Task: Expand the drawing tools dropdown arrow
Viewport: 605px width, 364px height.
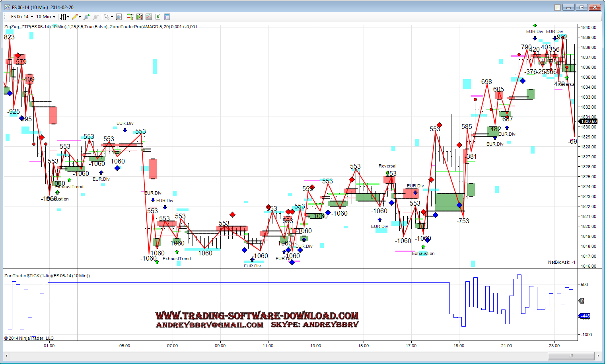Action: pyautogui.click(x=80, y=17)
